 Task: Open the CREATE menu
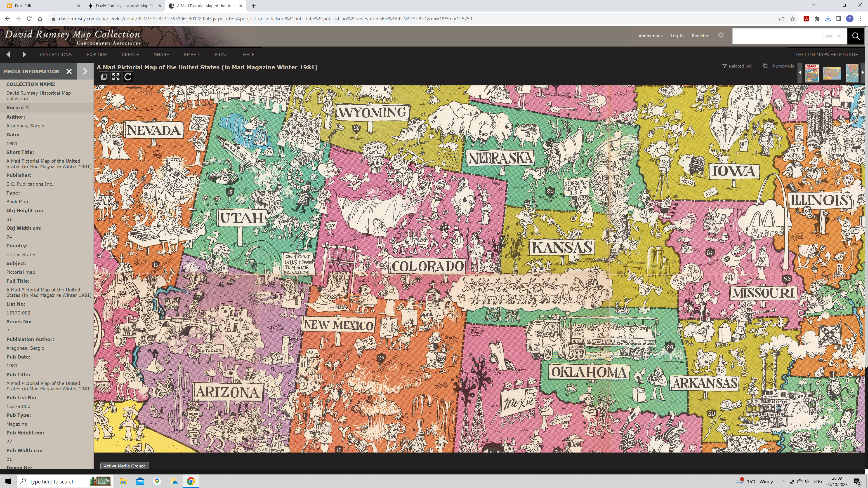pos(130,54)
